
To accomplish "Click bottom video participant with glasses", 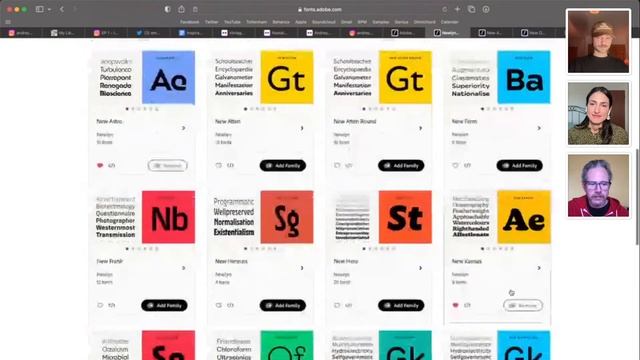I will [598, 186].
